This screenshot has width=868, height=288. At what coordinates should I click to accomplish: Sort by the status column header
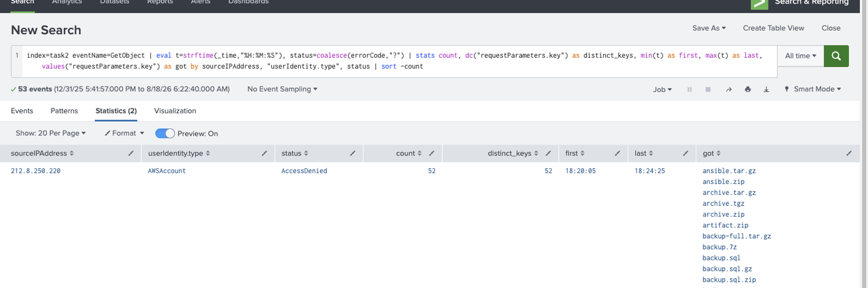click(294, 153)
